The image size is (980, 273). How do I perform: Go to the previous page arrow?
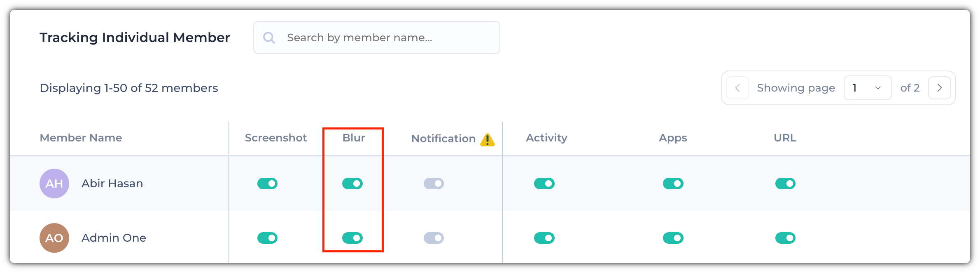pos(737,88)
